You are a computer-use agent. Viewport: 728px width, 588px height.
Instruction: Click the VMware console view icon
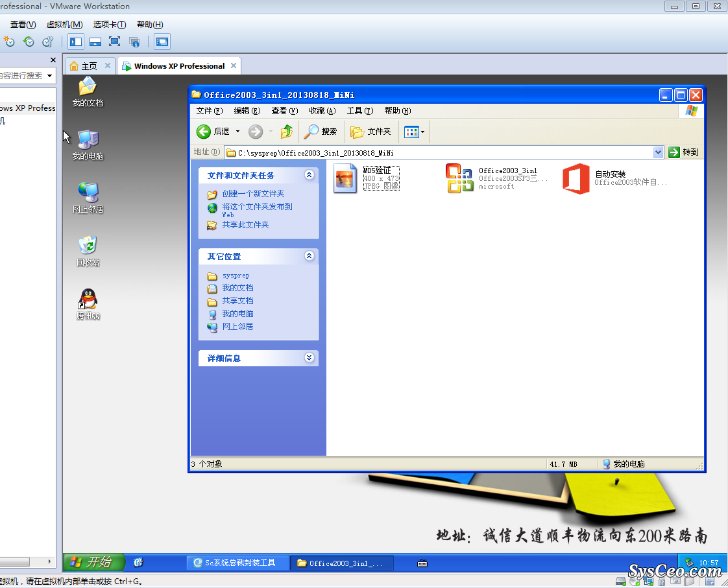(x=162, y=41)
